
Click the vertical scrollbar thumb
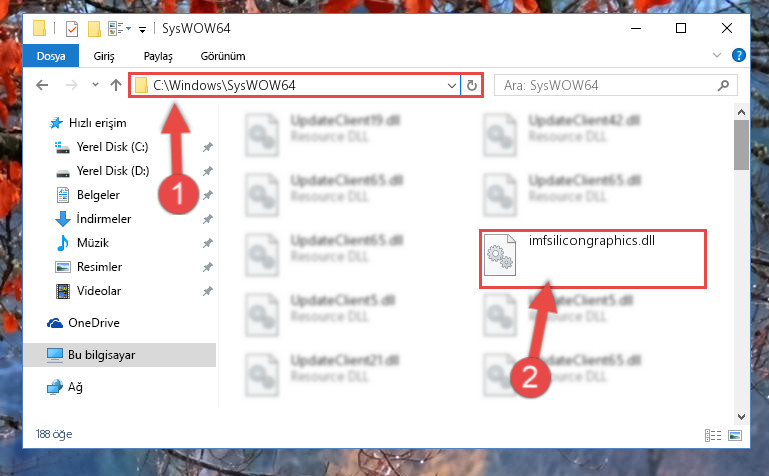tap(741, 145)
